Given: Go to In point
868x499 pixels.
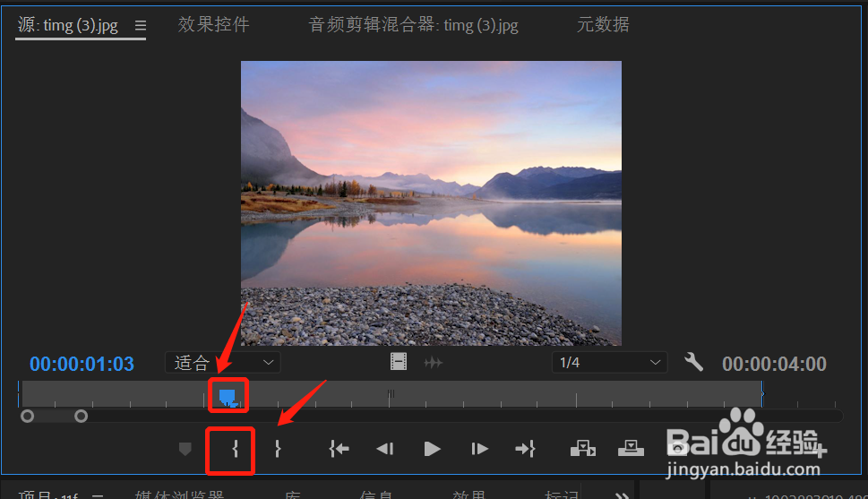Looking at the screenshot, I should [339, 449].
